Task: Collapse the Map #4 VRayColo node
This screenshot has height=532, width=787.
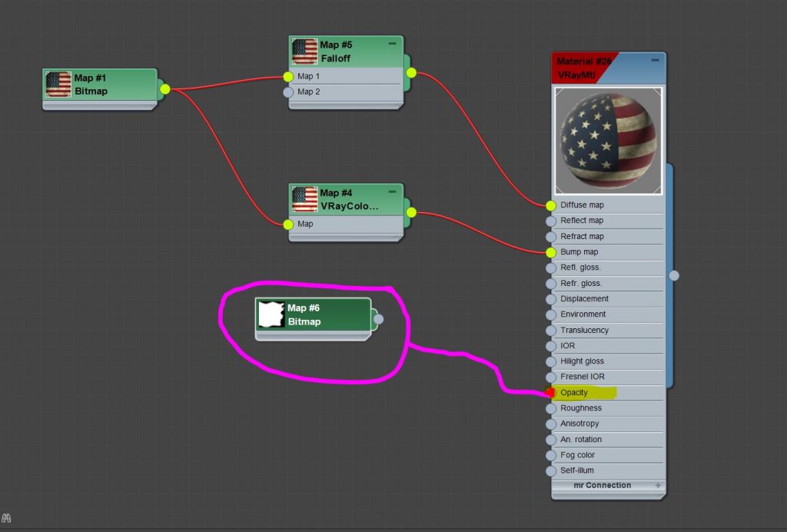Action: pos(392,192)
